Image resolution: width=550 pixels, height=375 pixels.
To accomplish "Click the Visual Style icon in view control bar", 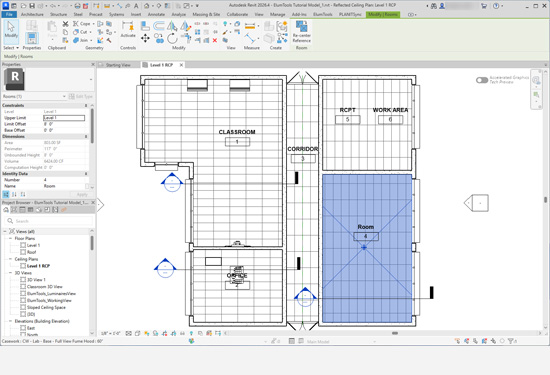I will point(138,333).
